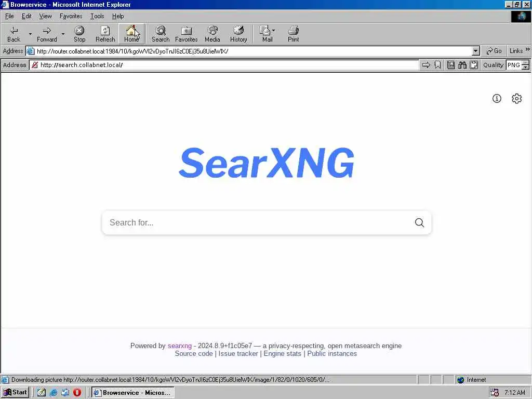The image size is (532, 399).
Task: Click the Quality PNG selector field
Action: (514, 65)
